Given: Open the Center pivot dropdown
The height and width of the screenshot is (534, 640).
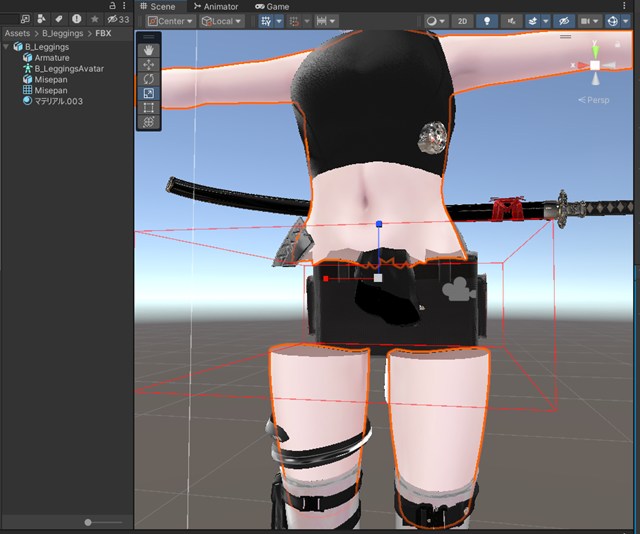Looking at the screenshot, I should [169, 20].
